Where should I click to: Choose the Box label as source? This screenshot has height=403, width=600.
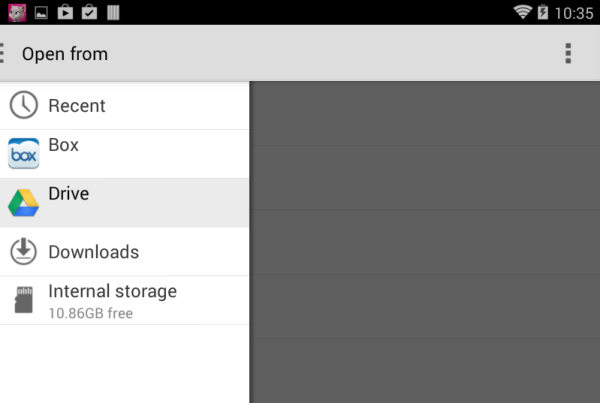pos(63,145)
